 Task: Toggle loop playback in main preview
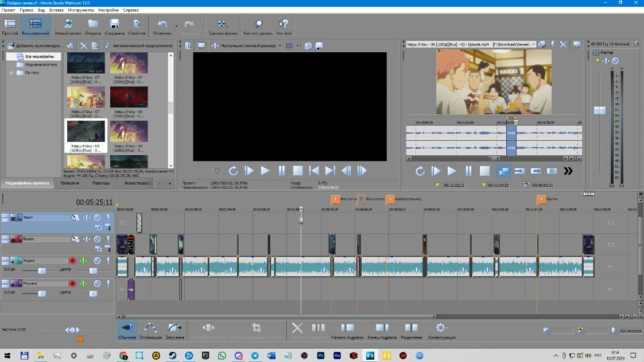pos(233,170)
